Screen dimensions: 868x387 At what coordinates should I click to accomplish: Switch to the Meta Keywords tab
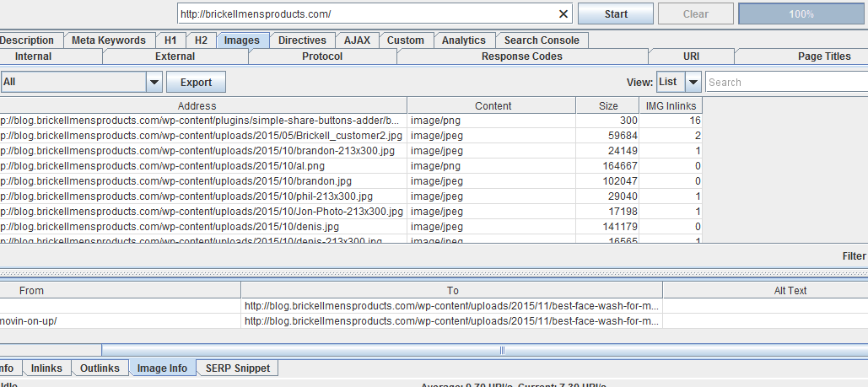109,40
